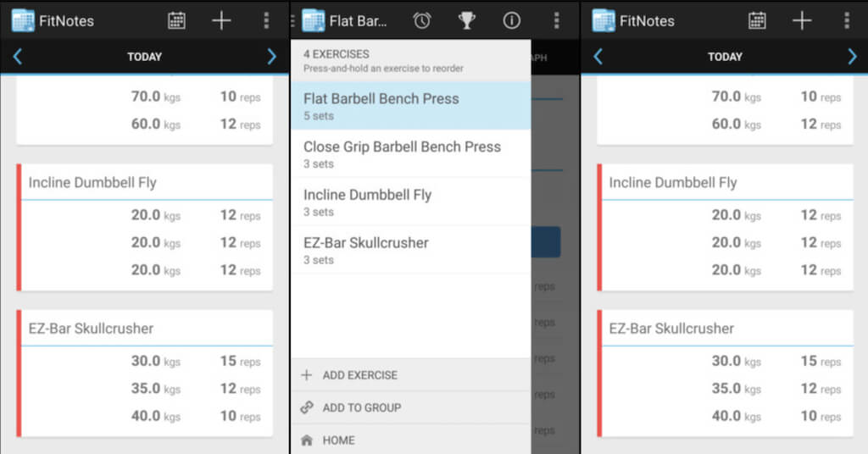Tap the plus icon in left screen
The width and height of the screenshot is (868, 454).
[221, 20]
